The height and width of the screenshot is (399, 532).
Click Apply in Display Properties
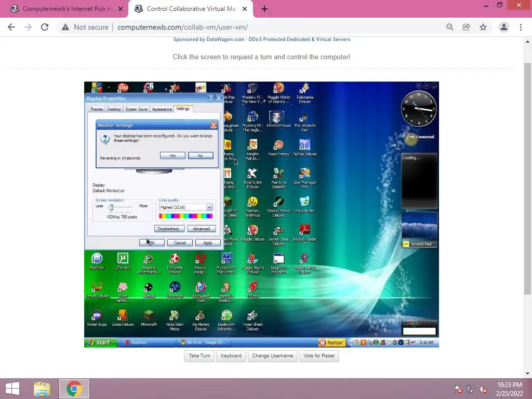click(x=208, y=243)
